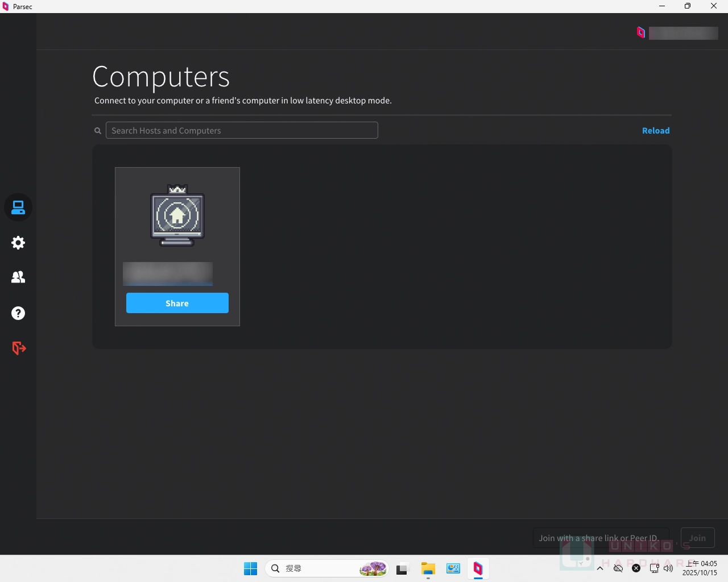
Task: Open the taskbar clock and date
Action: coord(700,568)
